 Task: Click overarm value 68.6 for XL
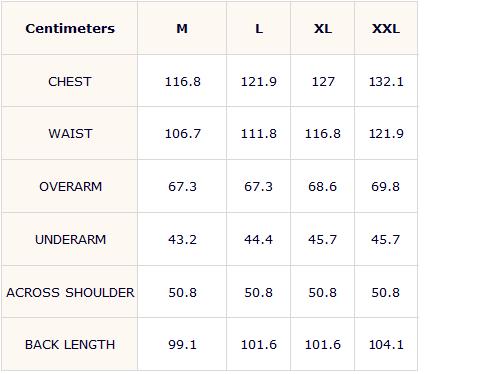pos(322,186)
